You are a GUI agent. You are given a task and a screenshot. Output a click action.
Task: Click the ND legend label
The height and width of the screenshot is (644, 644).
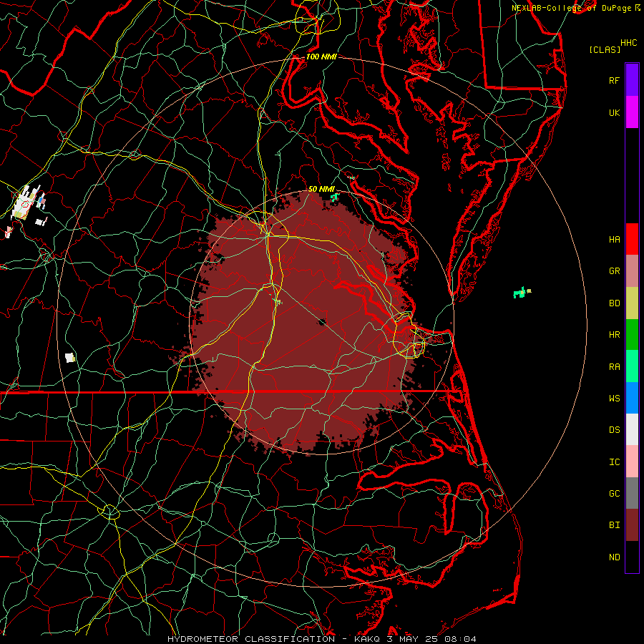click(x=614, y=557)
